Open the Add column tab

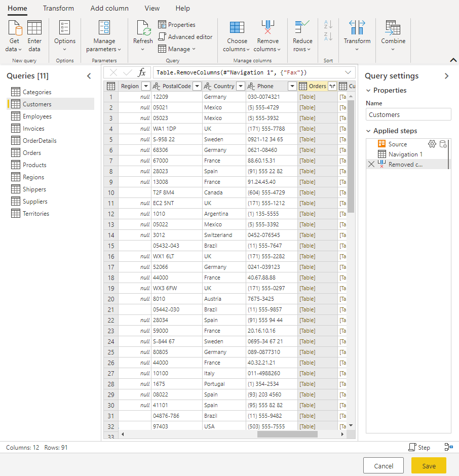pyautogui.click(x=109, y=8)
